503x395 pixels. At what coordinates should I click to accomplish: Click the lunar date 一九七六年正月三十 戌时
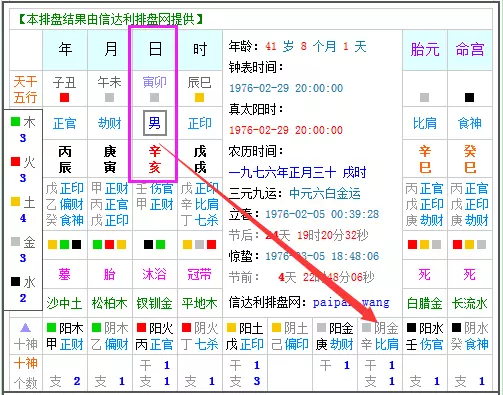click(297, 173)
